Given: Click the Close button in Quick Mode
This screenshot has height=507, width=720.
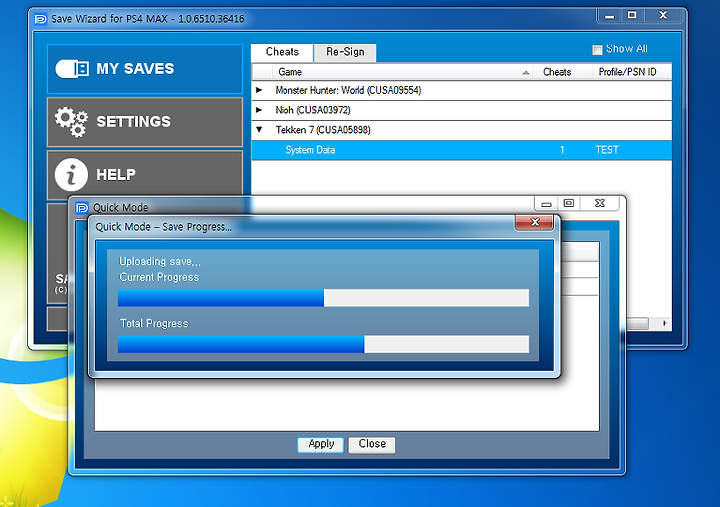Looking at the screenshot, I should (371, 445).
